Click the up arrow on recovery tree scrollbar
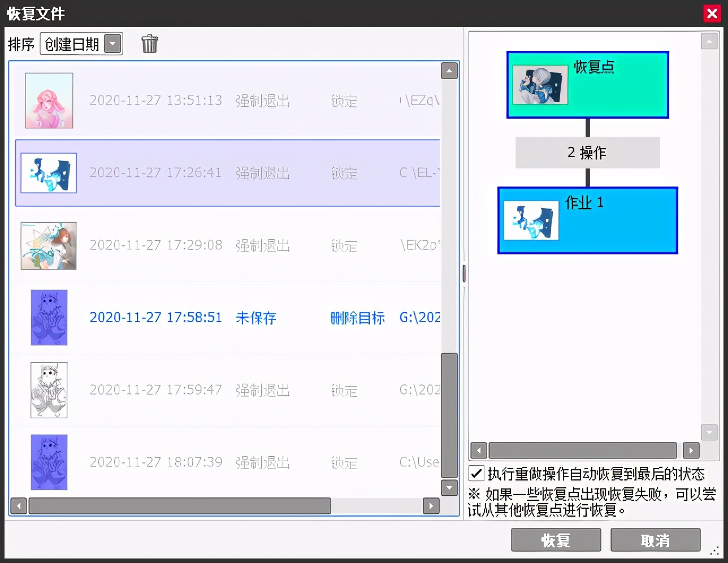Image resolution: width=728 pixels, height=563 pixels. tap(709, 41)
